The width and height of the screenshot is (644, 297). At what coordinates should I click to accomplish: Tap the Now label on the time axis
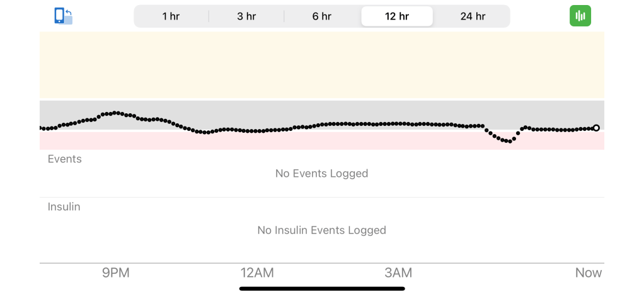click(588, 273)
